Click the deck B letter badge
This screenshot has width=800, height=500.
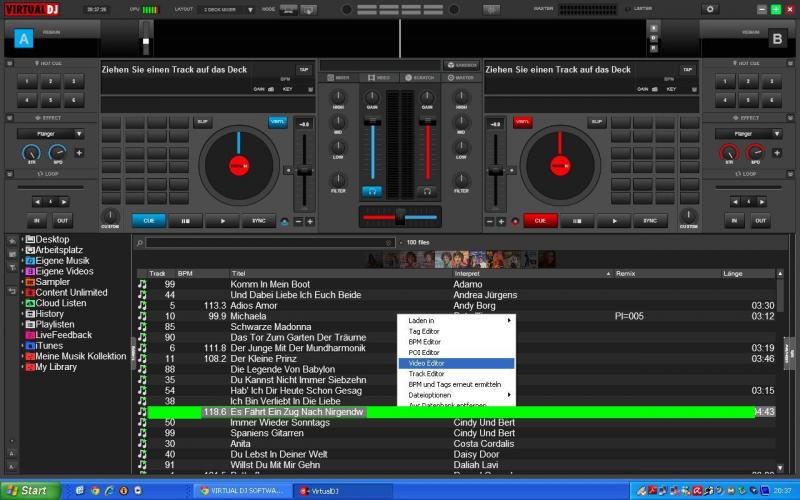[777, 39]
